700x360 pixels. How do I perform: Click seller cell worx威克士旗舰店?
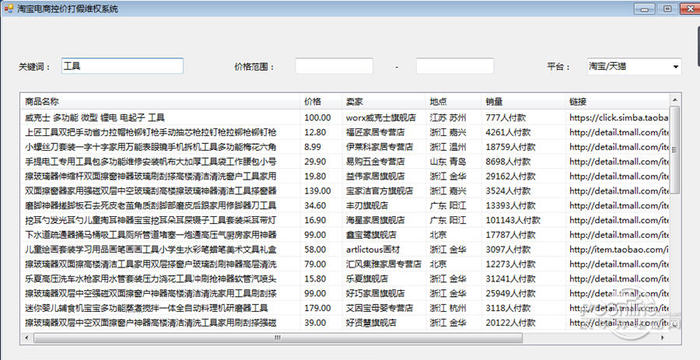pos(381,117)
